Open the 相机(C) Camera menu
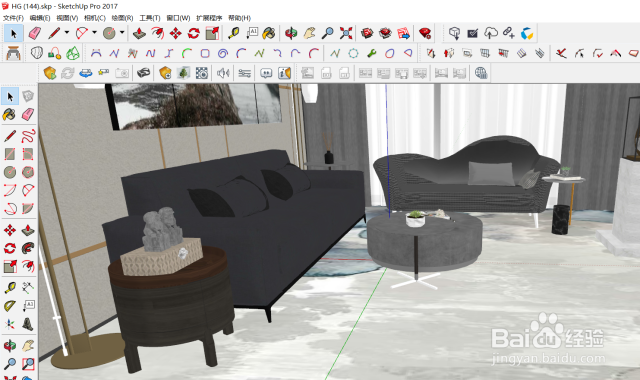The image size is (640, 380). pos(95,18)
